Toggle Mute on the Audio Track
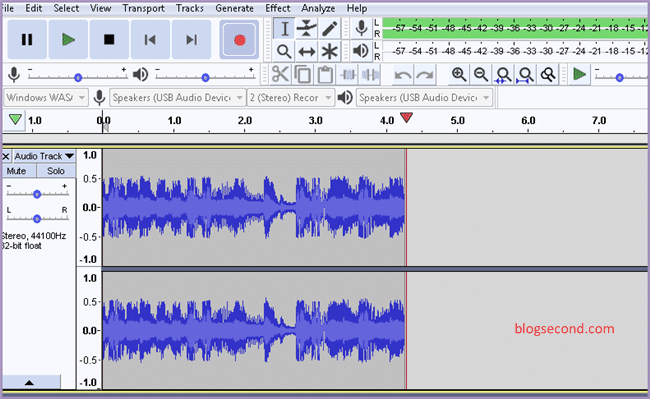 point(16,171)
